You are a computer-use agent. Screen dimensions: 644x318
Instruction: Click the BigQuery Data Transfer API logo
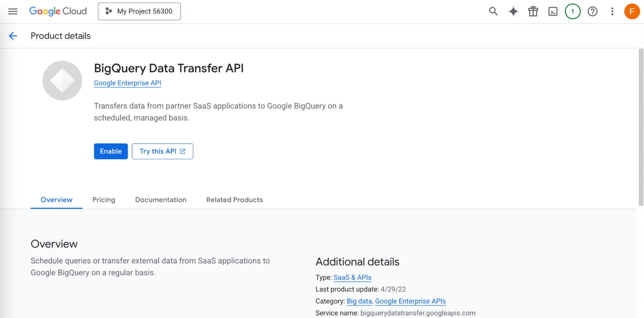(x=62, y=81)
